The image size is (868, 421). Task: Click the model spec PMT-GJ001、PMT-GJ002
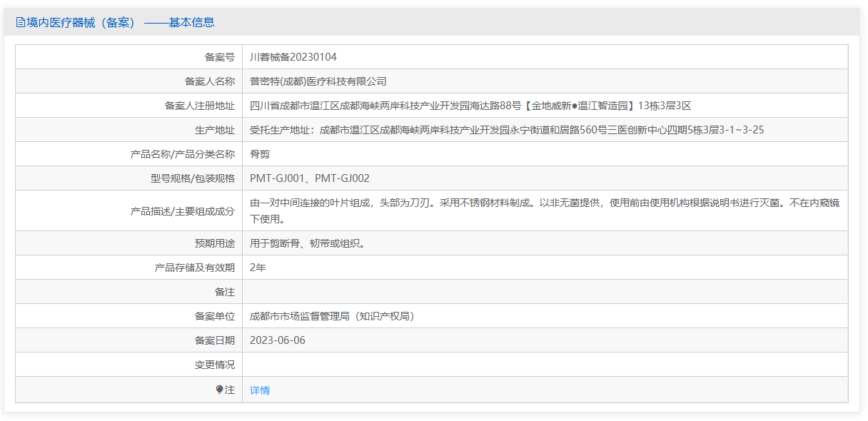tap(310, 178)
